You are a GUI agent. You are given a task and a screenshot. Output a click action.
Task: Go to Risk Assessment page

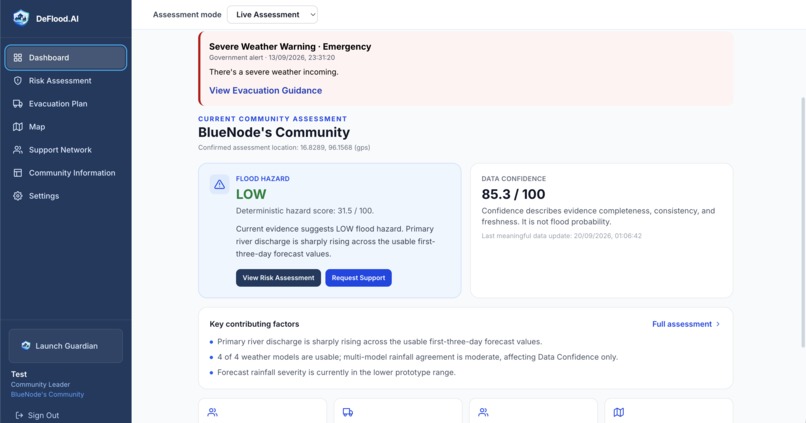66,81
